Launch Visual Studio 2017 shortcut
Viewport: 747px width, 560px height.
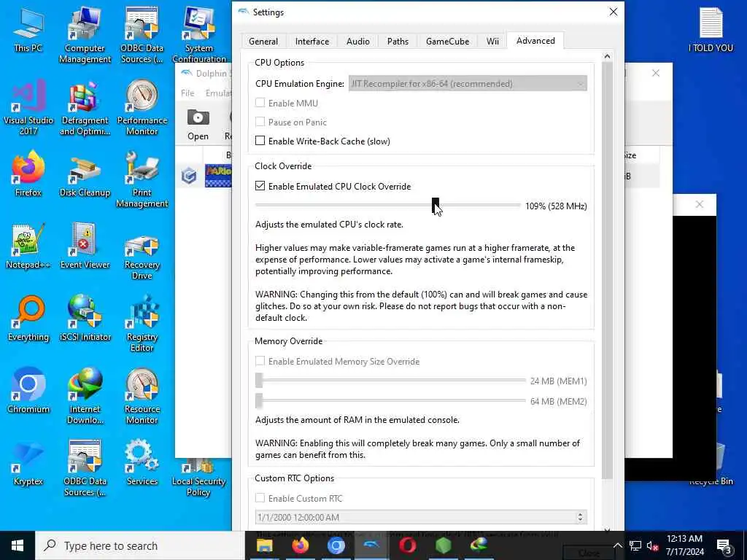(x=28, y=107)
